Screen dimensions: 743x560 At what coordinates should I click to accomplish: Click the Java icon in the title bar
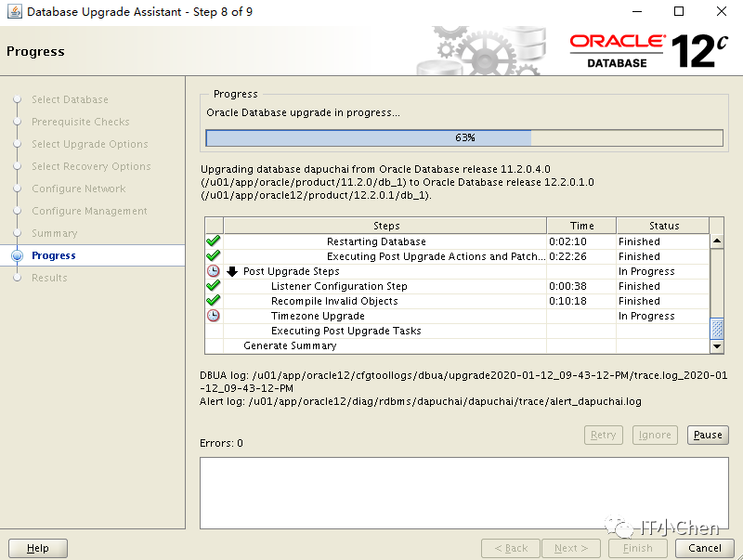coord(14,11)
